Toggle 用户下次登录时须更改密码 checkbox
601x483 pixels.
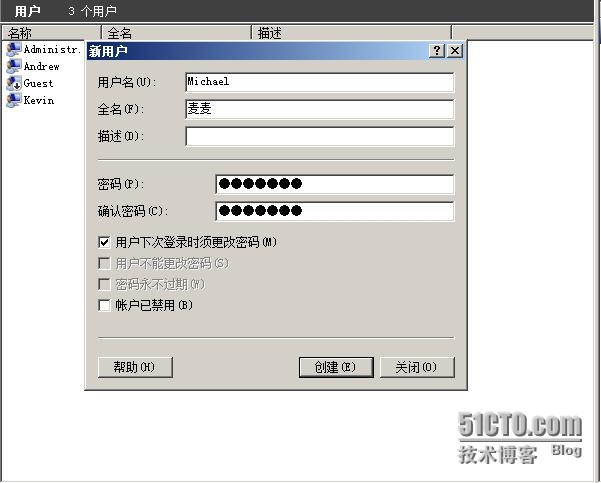(x=104, y=242)
